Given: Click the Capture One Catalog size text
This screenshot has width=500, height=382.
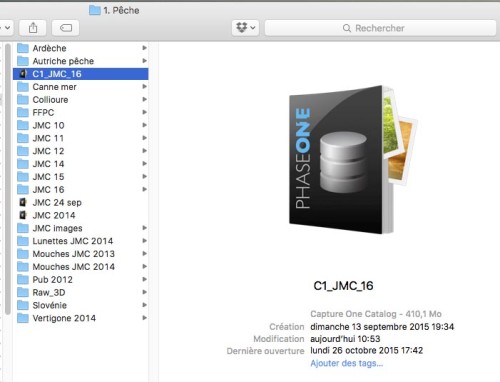Looking at the screenshot, I should (x=376, y=314).
